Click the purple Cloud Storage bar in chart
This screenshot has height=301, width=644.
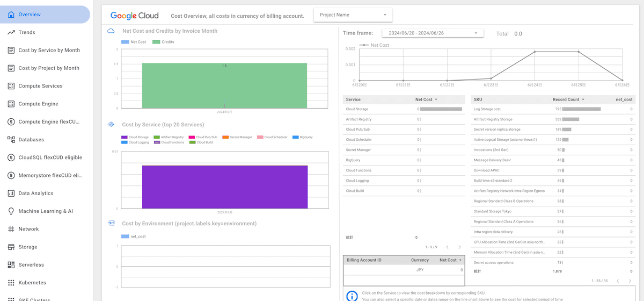pyautogui.click(x=225, y=187)
